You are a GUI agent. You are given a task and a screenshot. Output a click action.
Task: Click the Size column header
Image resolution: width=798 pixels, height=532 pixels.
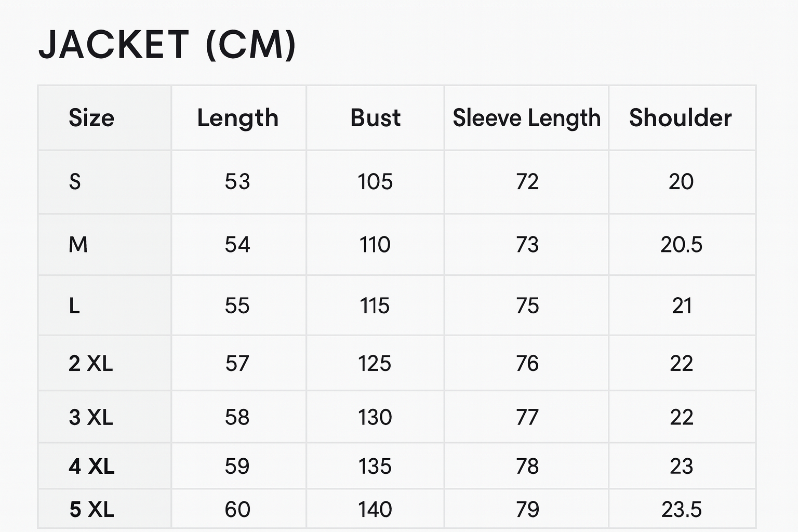pyautogui.click(x=91, y=118)
